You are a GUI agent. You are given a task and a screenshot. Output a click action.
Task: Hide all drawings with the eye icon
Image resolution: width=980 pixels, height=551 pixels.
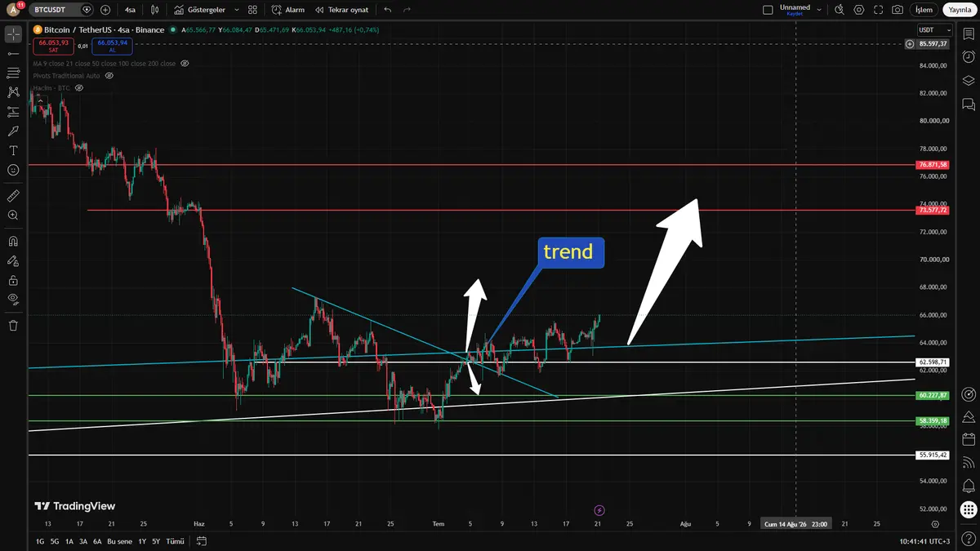[x=13, y=300]
